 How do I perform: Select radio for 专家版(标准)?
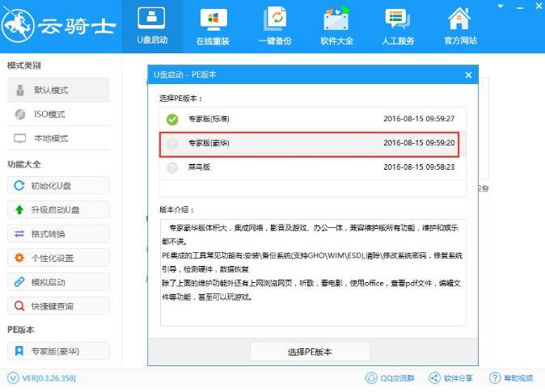(172, 119)
